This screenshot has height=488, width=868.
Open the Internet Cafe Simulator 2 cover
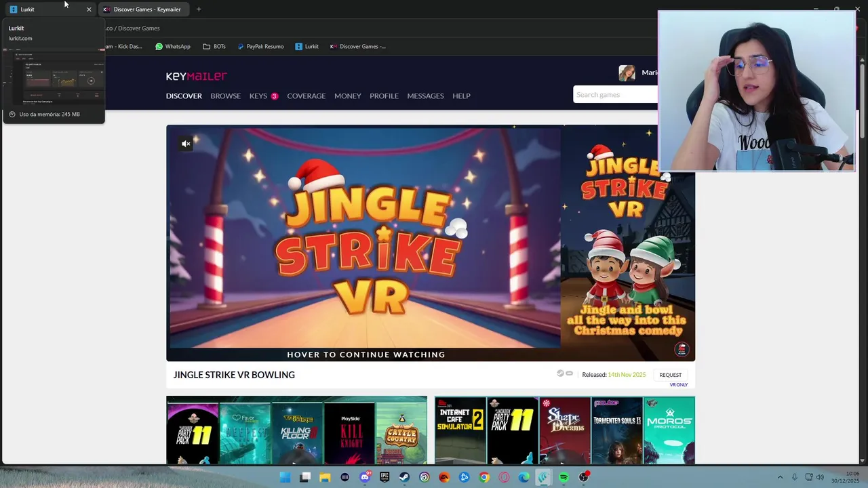coord(460,431)
